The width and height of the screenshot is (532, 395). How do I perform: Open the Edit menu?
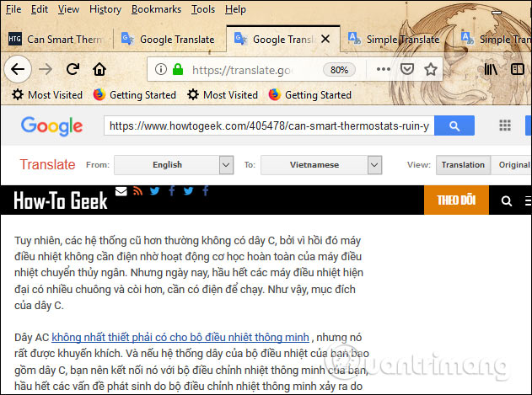40,9
